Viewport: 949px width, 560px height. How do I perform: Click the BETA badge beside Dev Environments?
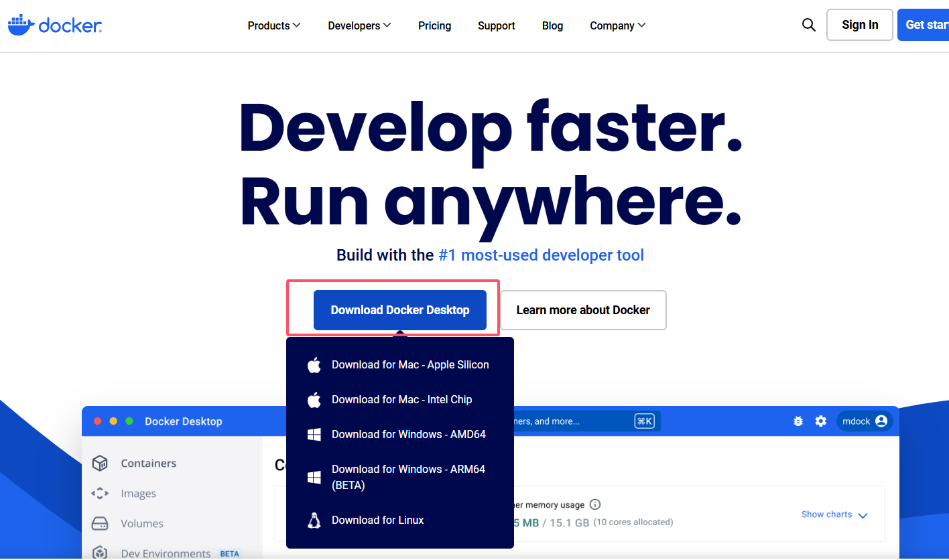tap(230, 554)
